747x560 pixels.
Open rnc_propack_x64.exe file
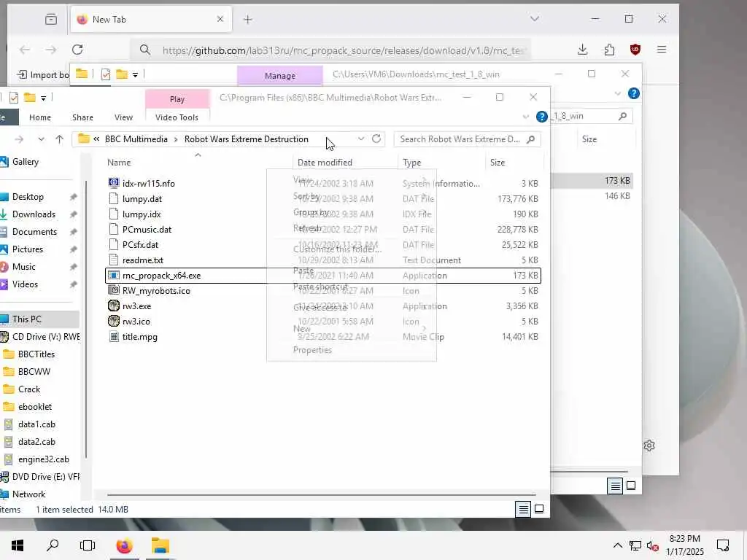[323, 275]
